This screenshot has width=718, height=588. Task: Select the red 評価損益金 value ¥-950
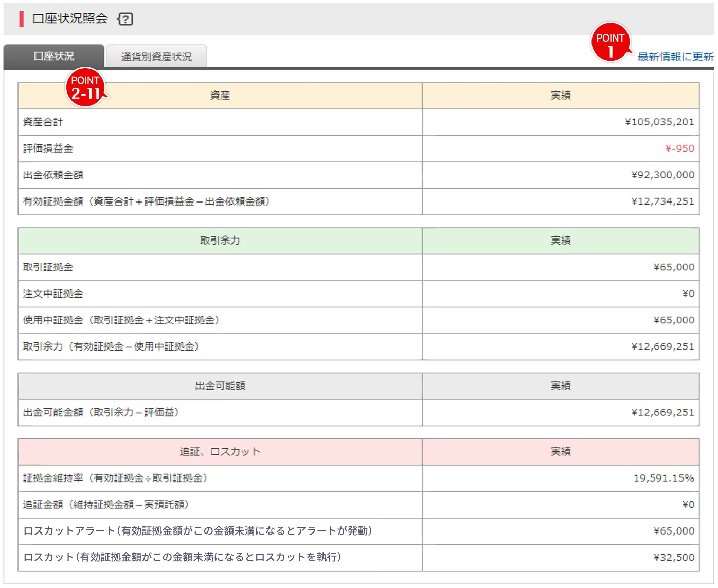pos(679,149)
